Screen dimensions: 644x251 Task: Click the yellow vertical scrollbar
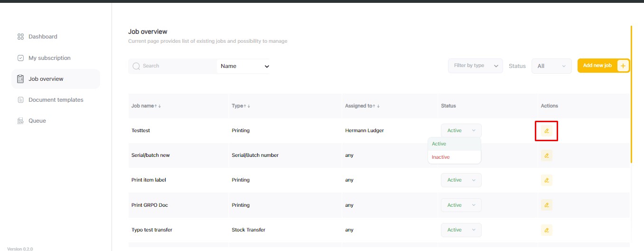(x=631, y=95)
